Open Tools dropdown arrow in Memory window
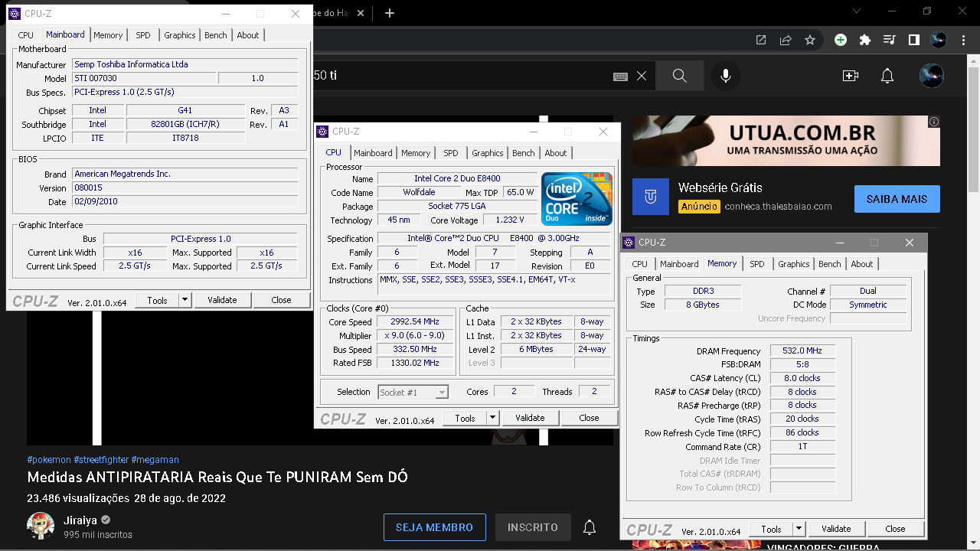 (799, 529)
